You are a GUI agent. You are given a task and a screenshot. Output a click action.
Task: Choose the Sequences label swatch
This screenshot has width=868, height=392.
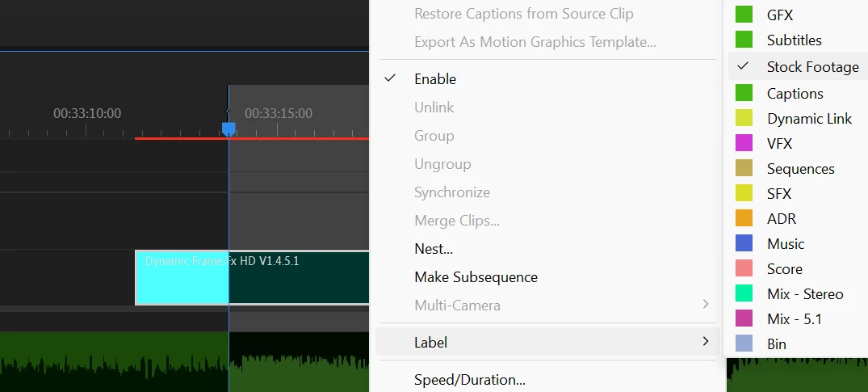(744, 169)
